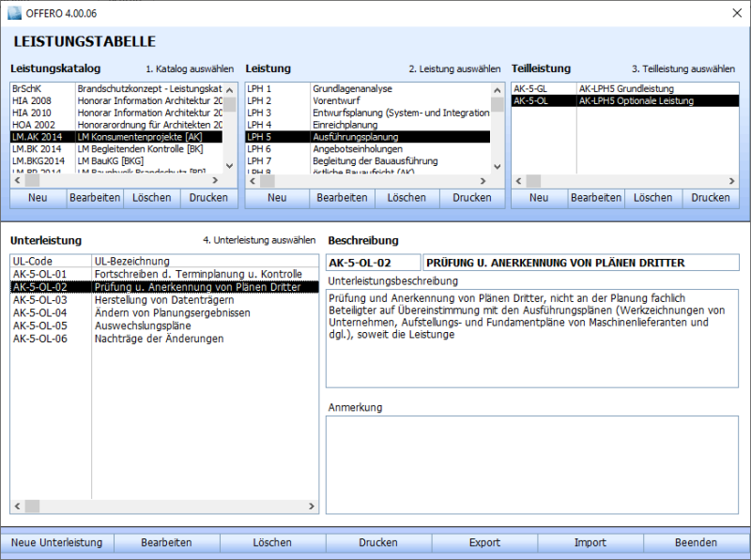Click down arrow of Leistung vertical scrollbar

[x=498, y=167]
